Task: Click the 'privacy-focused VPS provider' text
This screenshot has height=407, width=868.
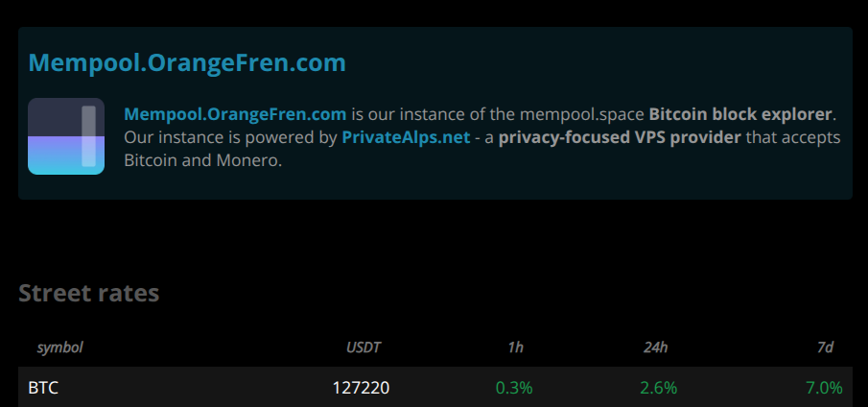Action: tap(620, 137)
